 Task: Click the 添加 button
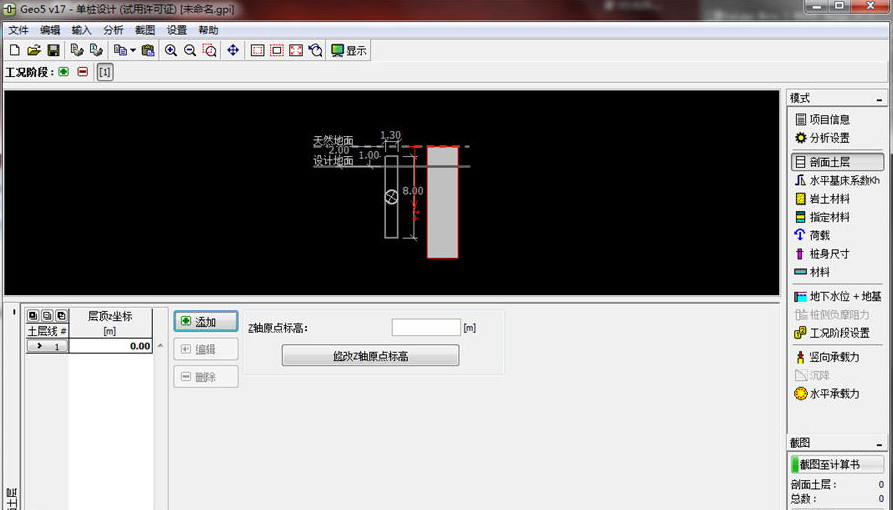click(x=206, y=321)
